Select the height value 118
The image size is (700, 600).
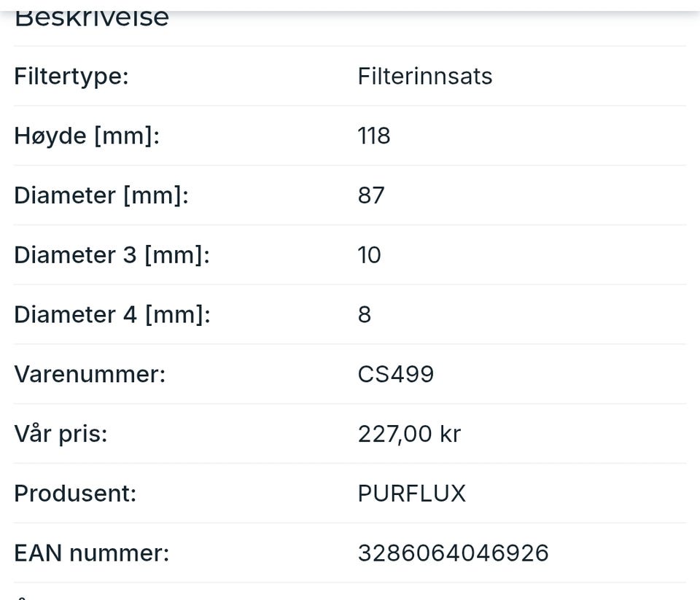373,136
